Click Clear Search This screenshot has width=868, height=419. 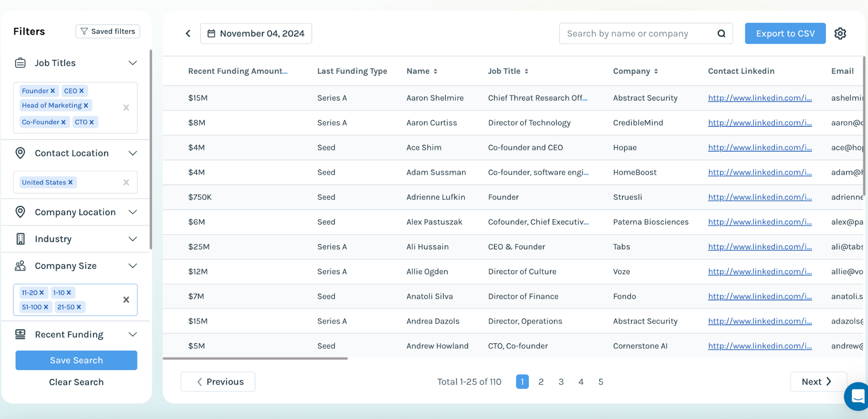click(76, 382)
